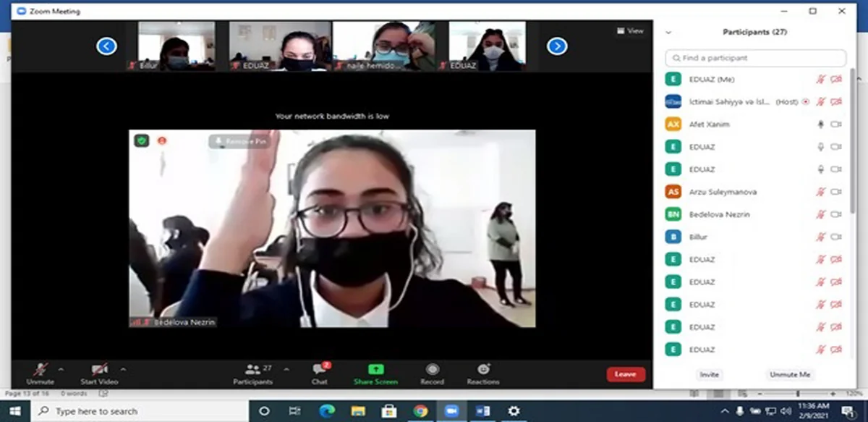The width and height of the screenshot is (868, 422).
Task: Click the green encryption shield icon
Action: pos(142,140)
